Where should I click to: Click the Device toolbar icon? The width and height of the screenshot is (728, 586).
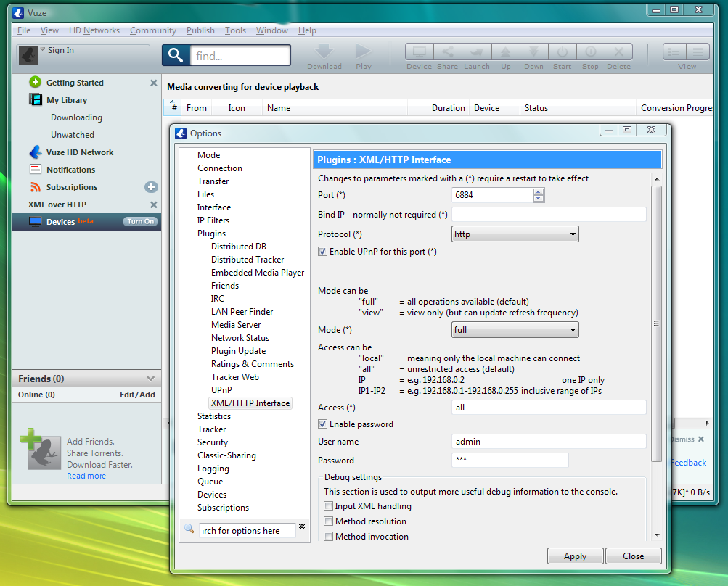click(x=420, y=51)
